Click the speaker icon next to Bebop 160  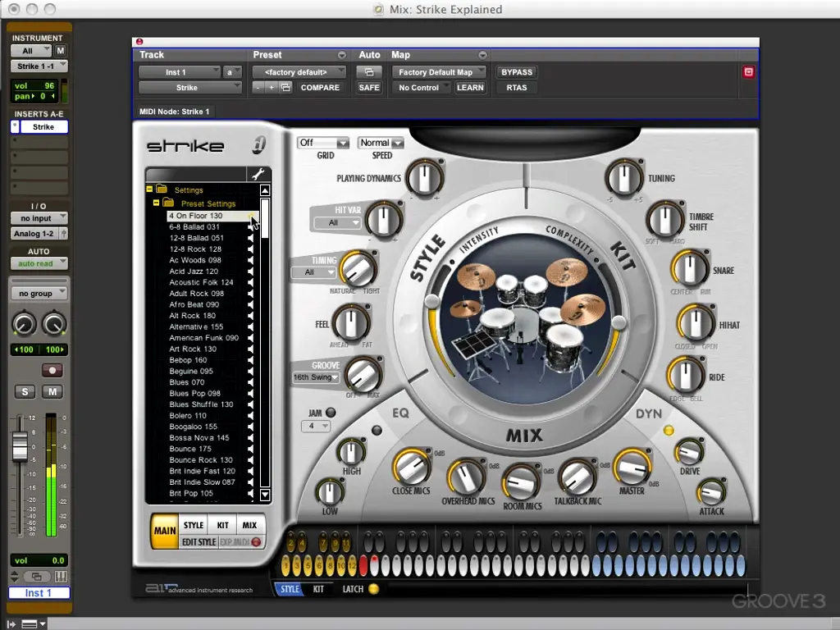[251, 360]
